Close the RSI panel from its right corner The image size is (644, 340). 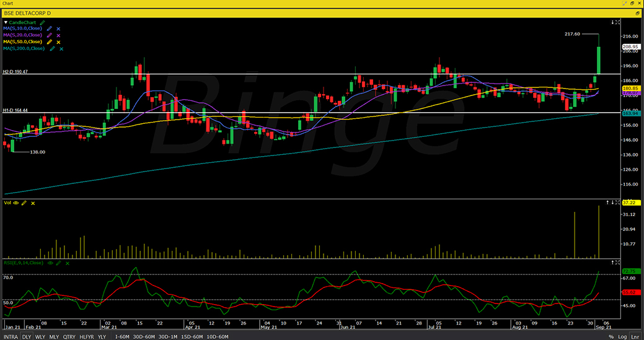[x=617, y=262]
